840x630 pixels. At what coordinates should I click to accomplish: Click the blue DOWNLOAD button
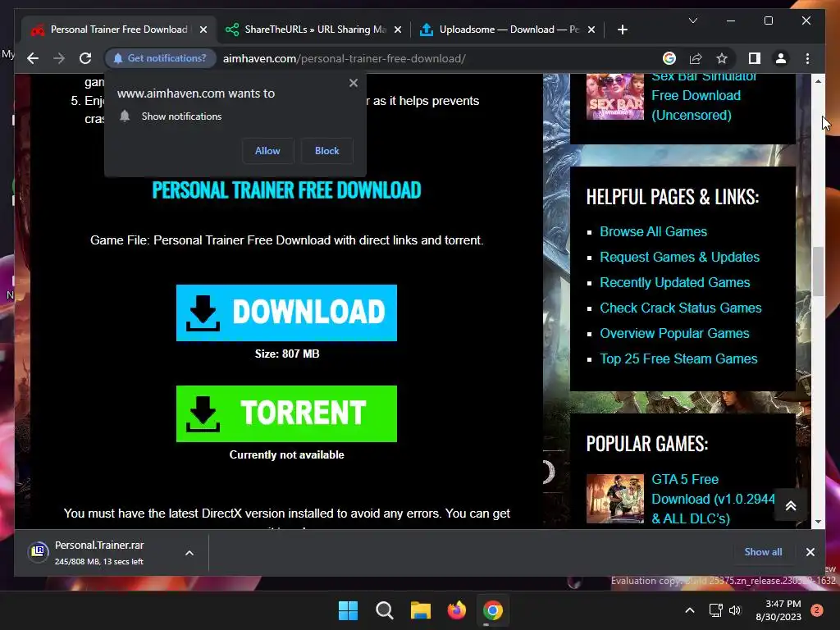(286, 313)
